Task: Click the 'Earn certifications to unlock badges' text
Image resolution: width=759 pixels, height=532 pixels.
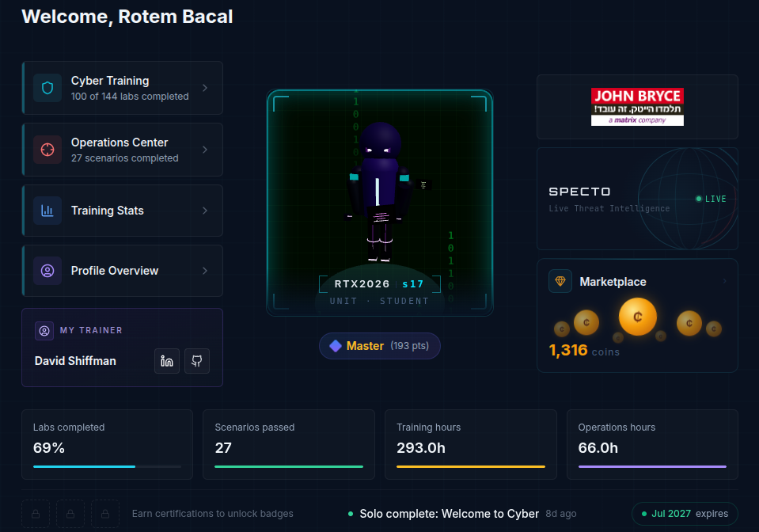Action: 212,514
